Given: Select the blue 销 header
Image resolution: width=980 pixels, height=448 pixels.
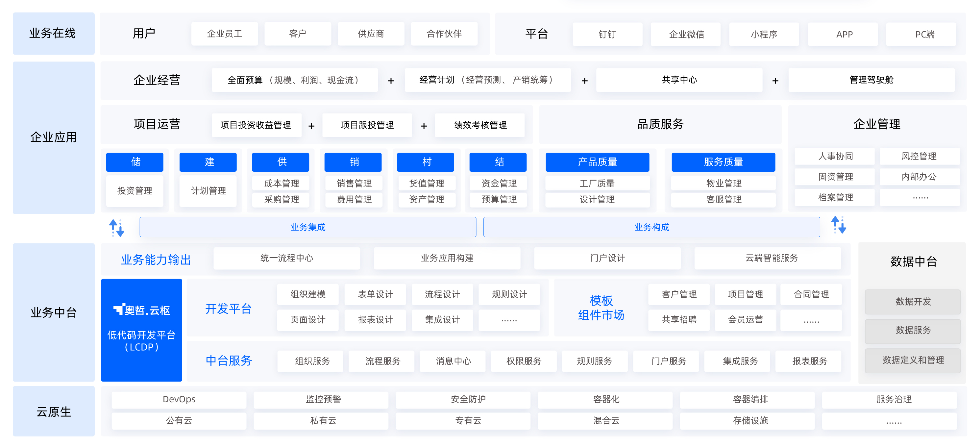Looking at the screenshot, I should pos(353,162).
